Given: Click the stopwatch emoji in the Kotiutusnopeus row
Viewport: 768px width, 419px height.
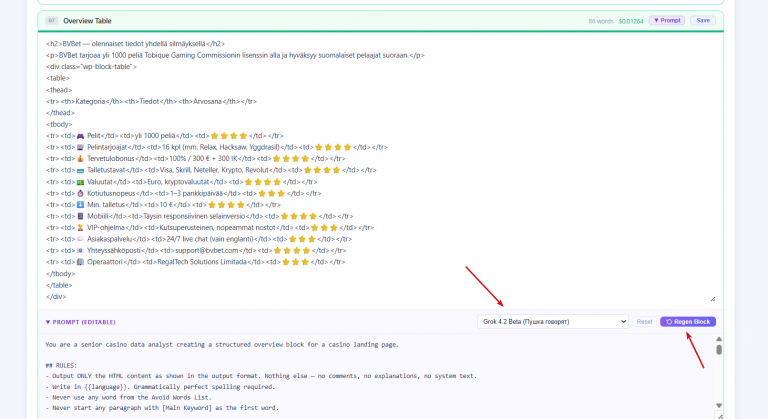Looking at the screenshot, I should coord(80,193).
